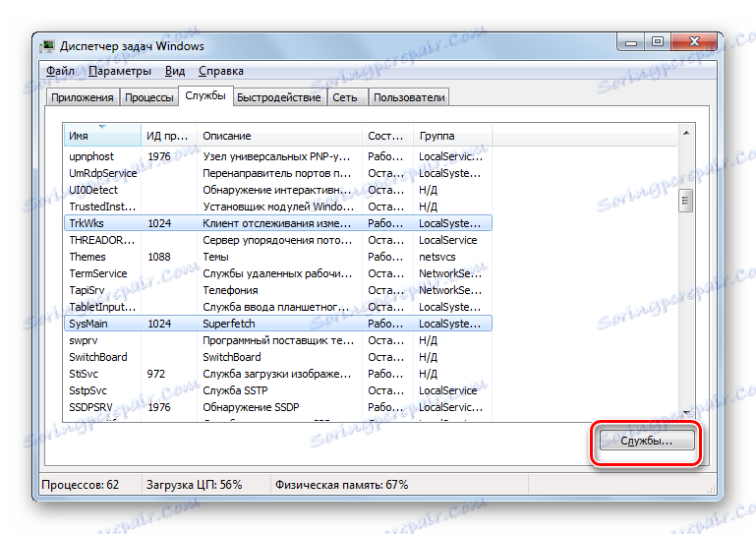Switch to the Приложения tab
756x534 pixels.
(83, 97)
